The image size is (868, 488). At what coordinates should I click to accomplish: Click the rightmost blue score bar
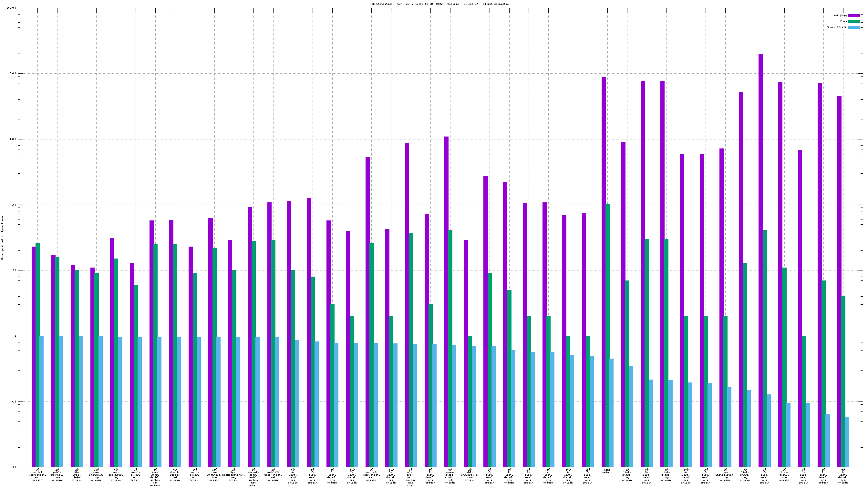point(847,442)
